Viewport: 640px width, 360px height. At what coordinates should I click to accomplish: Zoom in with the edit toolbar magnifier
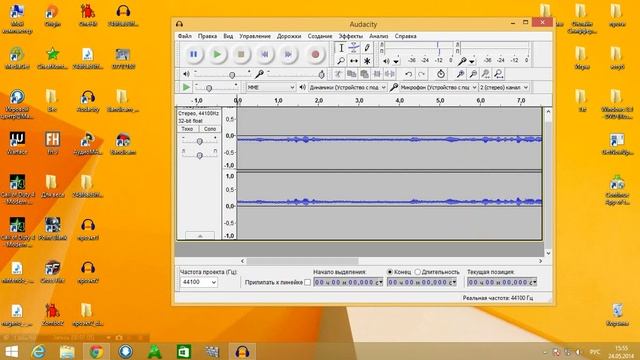[460, 74]
